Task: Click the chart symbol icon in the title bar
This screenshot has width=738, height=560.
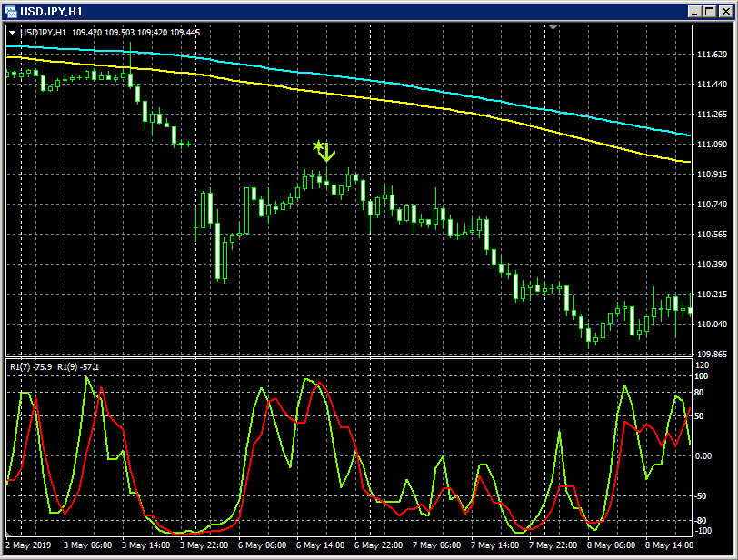Action: click(x=12, y=13)
